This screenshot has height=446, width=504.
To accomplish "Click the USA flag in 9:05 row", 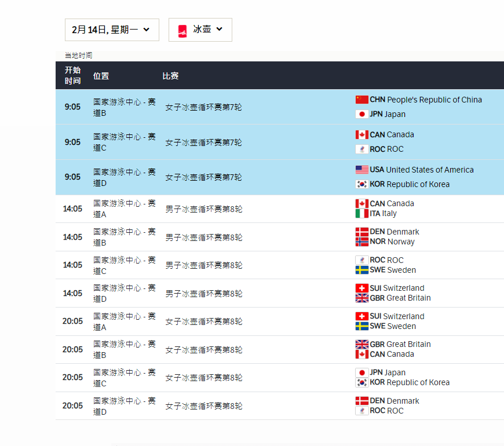I will coord(361,170).
